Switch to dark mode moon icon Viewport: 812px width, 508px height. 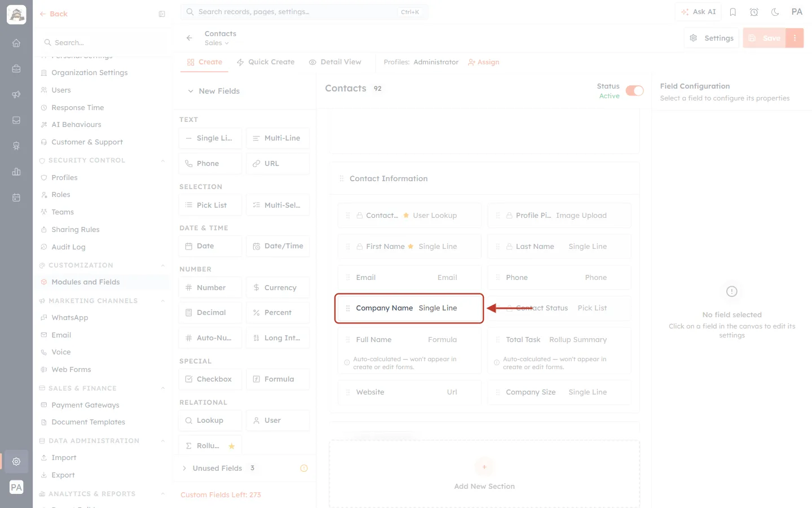click(x=775, y=12)
